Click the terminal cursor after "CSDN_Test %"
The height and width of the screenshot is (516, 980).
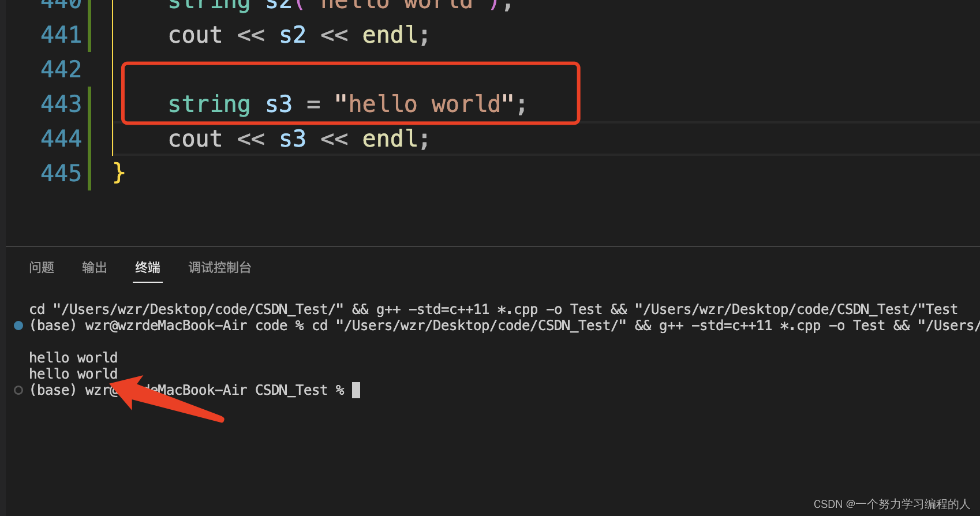pyautogui.click(x=356, y=390)
